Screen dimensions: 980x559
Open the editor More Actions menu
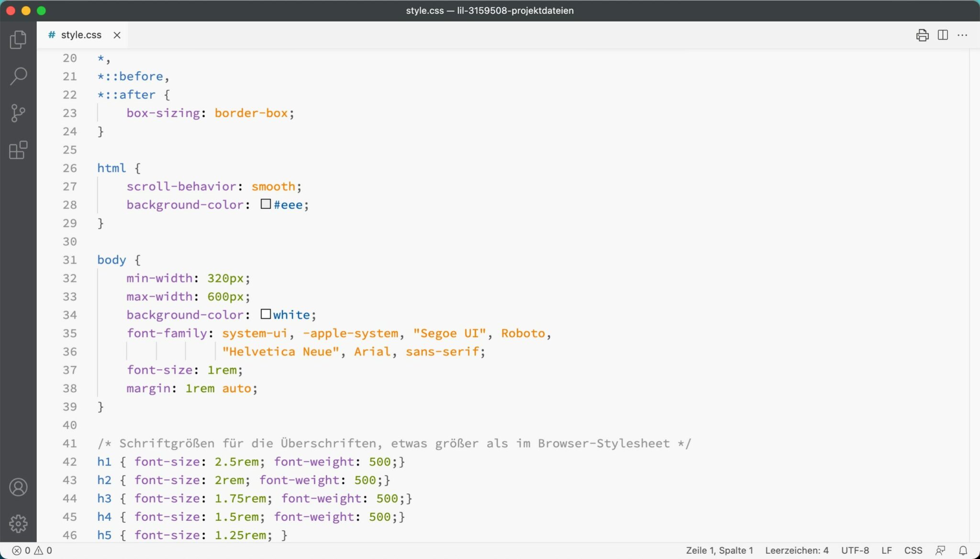click(963, 35)
